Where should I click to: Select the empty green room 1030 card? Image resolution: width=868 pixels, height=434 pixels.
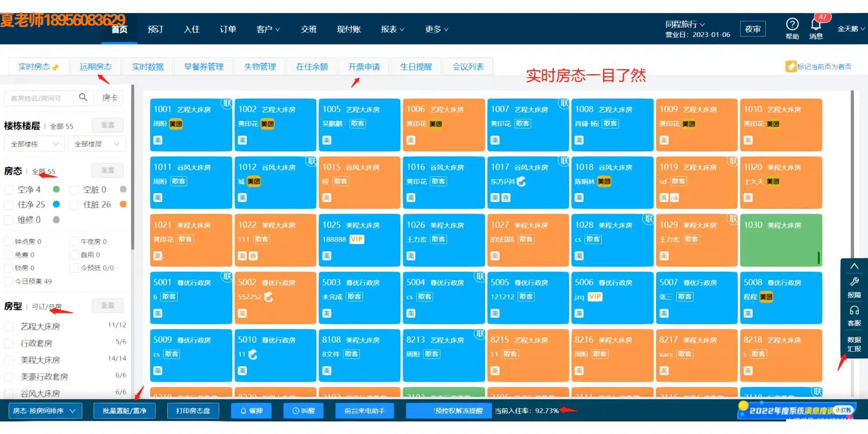(x=781, y=240)
